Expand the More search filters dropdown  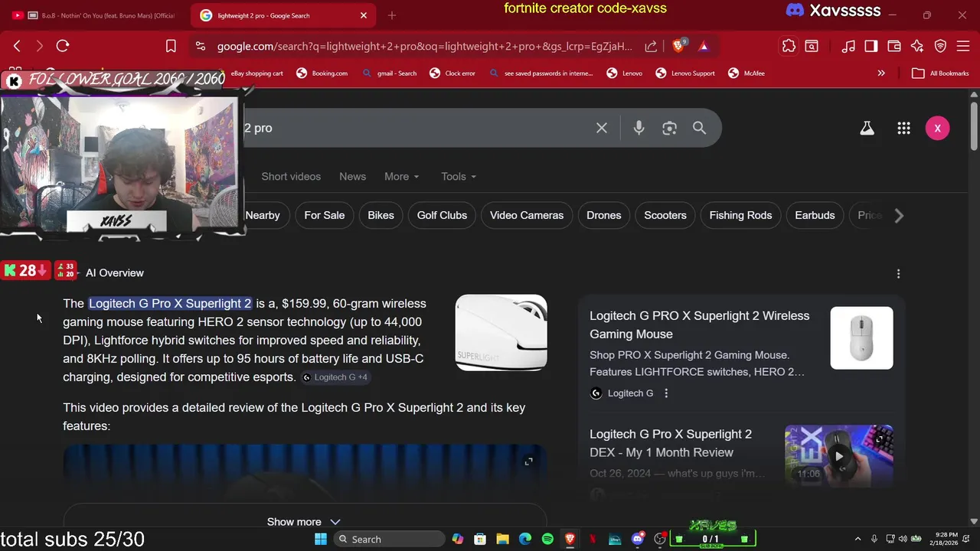tap(402, 177)
